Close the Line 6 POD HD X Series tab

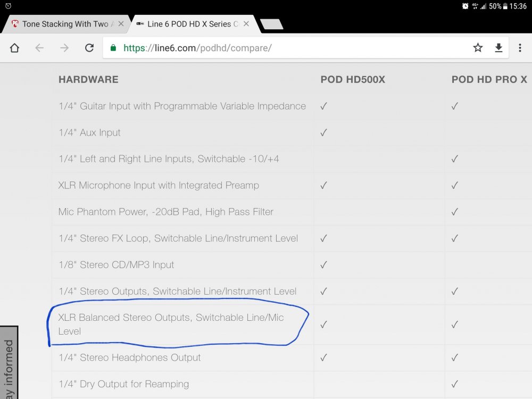pos(246,24)
